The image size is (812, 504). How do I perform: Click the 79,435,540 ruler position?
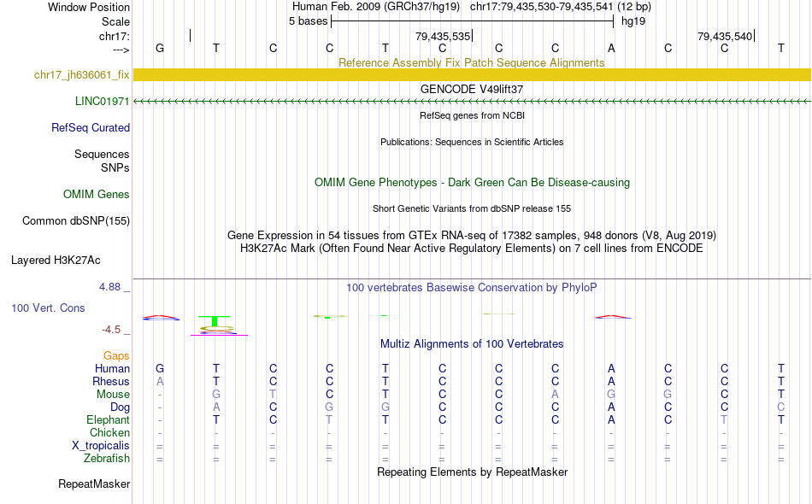[725, 36]
